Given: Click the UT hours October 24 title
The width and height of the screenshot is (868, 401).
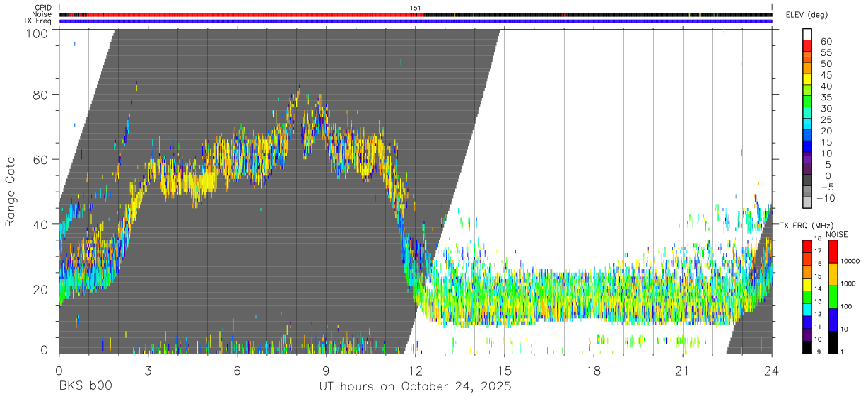Looking at the screenshot, I should (x=416, y=387).
